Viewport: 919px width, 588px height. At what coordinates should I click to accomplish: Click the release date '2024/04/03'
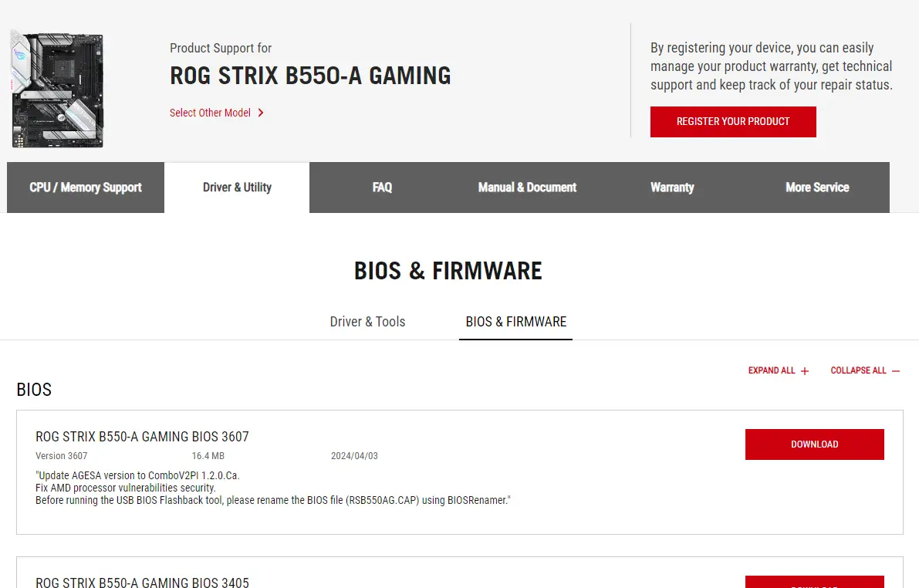pos(355,455)
